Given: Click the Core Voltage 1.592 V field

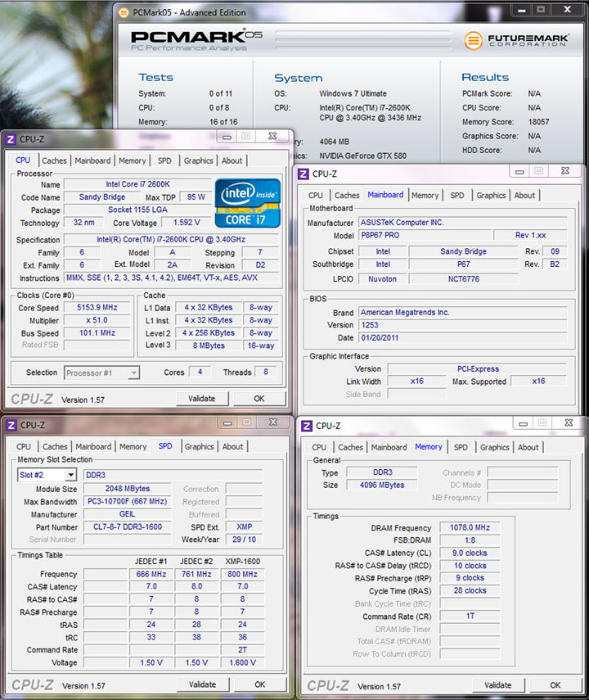Looking at the screenshot, I should 187,223.
